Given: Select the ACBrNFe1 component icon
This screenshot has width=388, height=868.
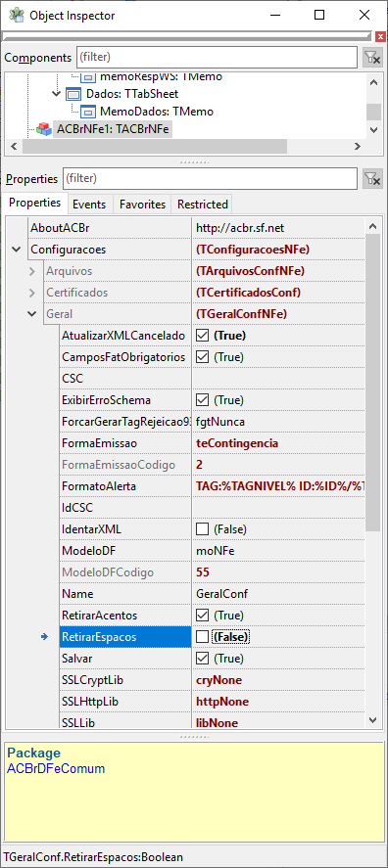Looking at the screenshot, I should pos(44,129).
